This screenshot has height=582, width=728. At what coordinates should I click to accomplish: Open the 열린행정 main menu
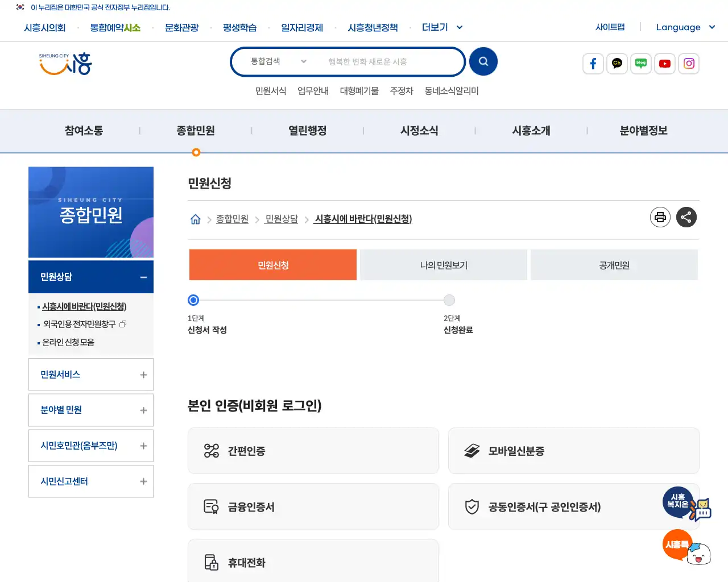pos(308,131)
